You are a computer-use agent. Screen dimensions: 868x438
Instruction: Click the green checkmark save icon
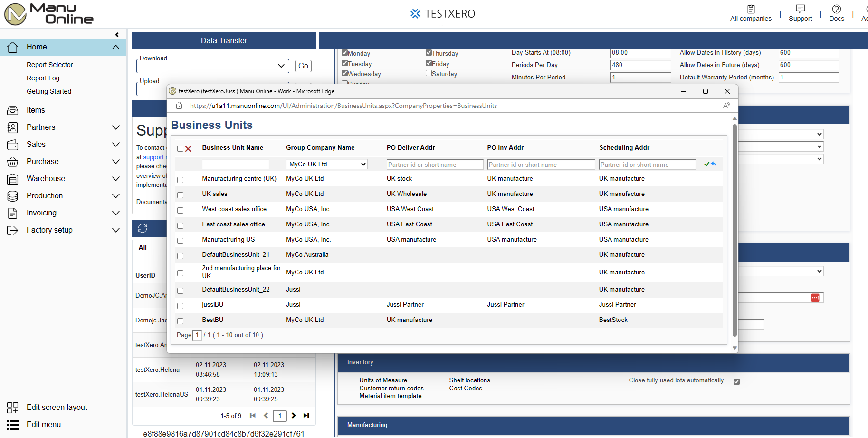[706, 164]
